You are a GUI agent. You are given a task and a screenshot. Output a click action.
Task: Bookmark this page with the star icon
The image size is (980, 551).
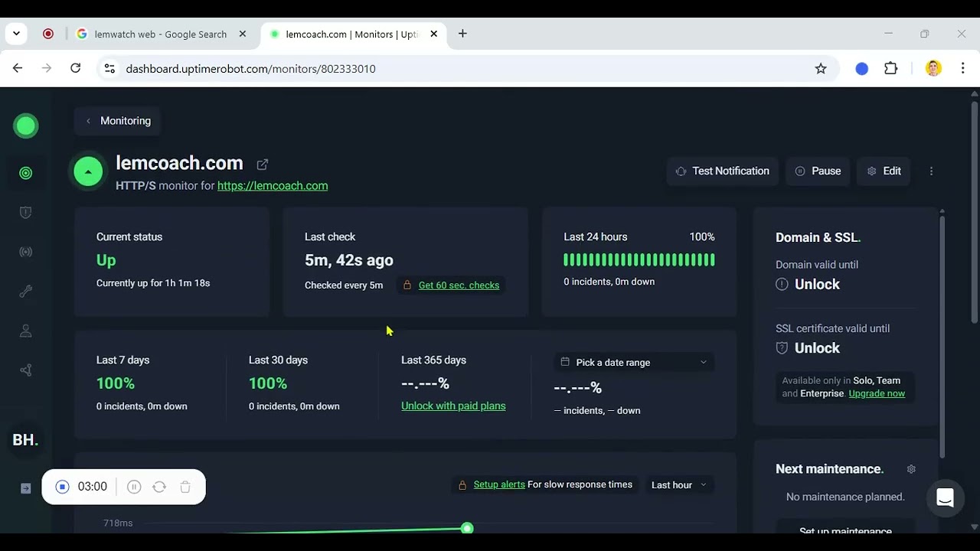(821, 69)
